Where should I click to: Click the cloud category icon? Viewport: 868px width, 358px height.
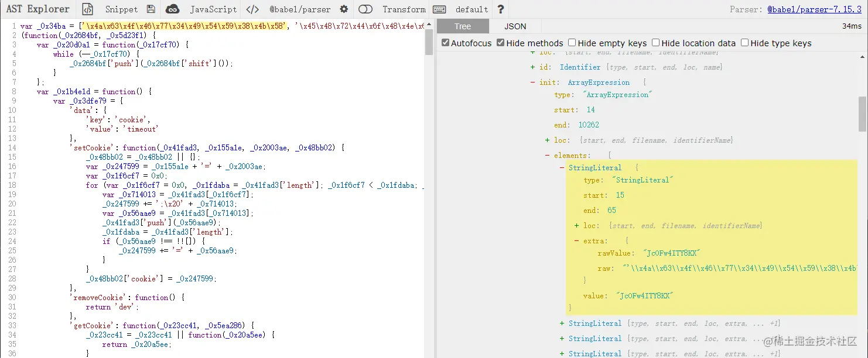[172, 9]
